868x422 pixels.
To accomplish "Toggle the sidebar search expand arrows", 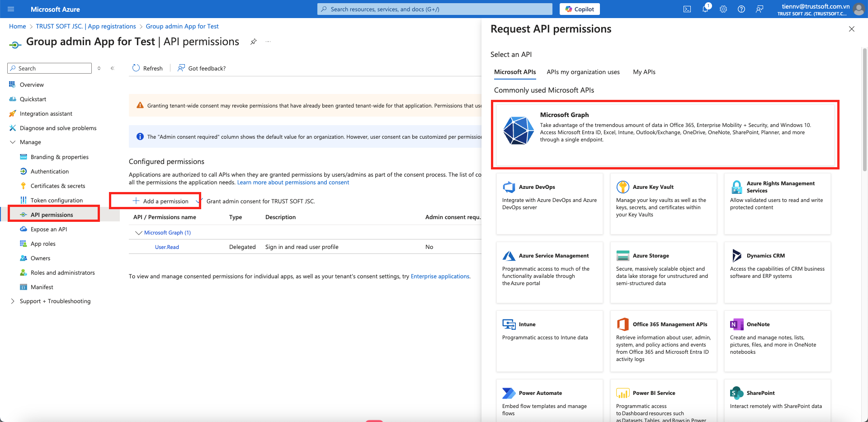I will tap(99, 68).
